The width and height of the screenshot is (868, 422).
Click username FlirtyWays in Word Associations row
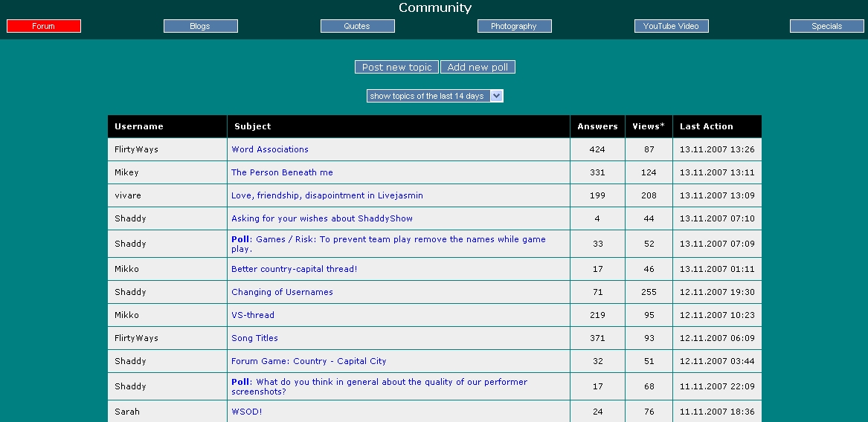(136, 149)
